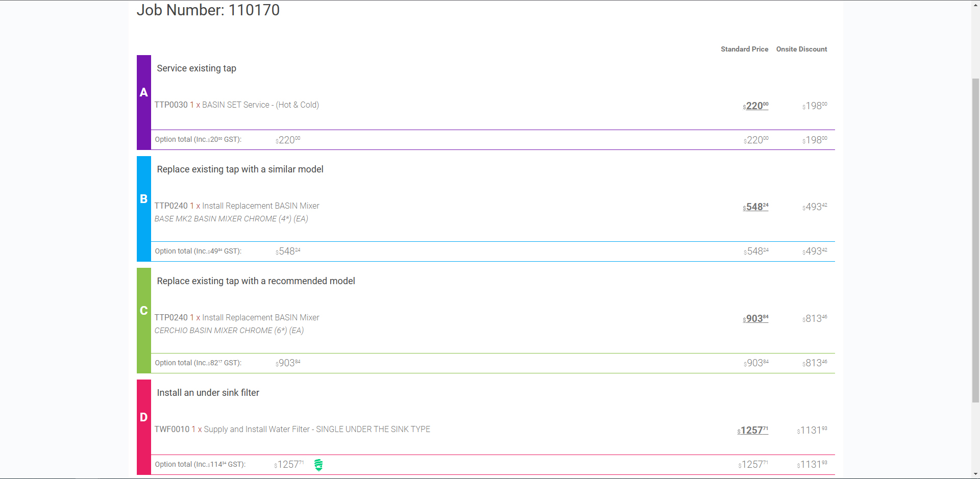
Task: Select the underlined $903.84 standard price
Action: [x=755, y=319]
